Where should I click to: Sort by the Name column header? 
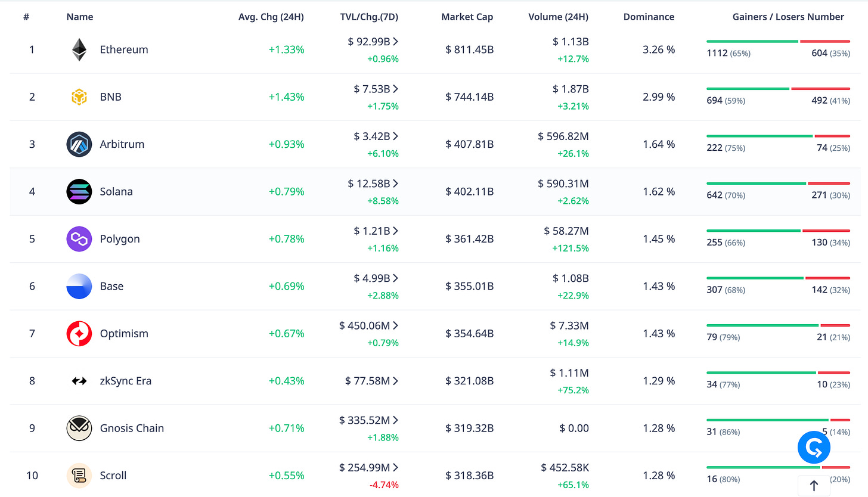pos(80,17)
